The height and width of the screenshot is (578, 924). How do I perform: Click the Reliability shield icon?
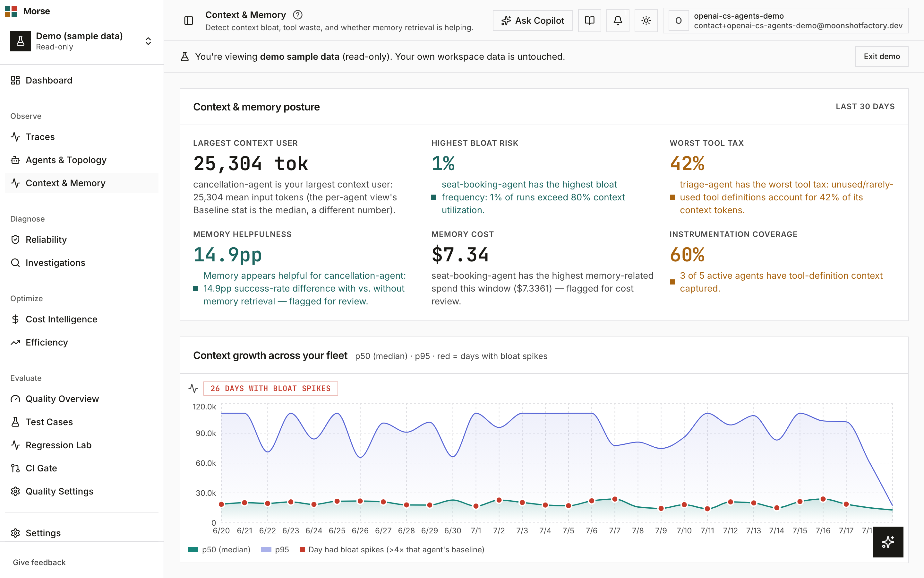15,240
